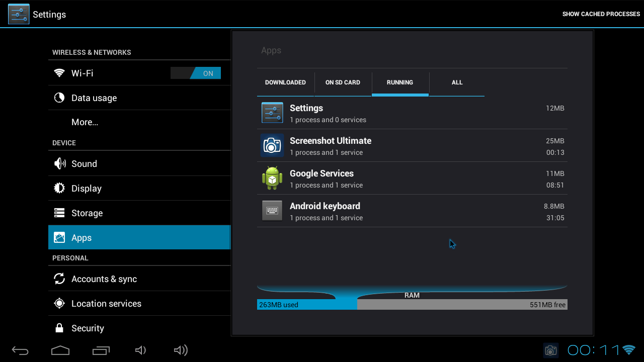Click the Settings title text in action bar

tap(49, 15)
